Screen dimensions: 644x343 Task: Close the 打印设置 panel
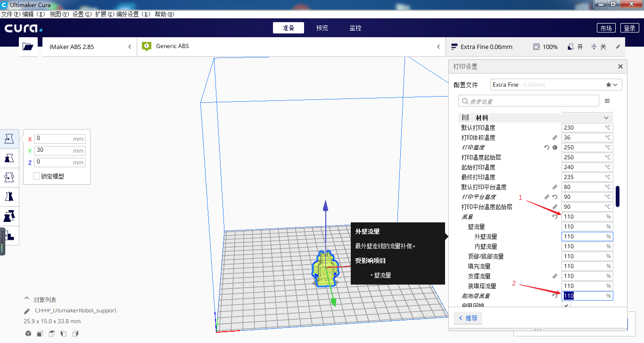click(x=620, y=66)
